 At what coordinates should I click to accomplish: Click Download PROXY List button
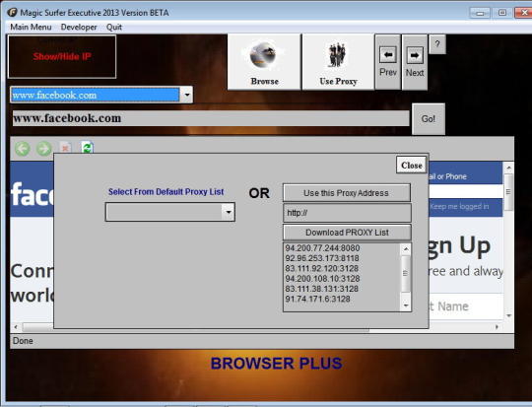click(347, 233)
